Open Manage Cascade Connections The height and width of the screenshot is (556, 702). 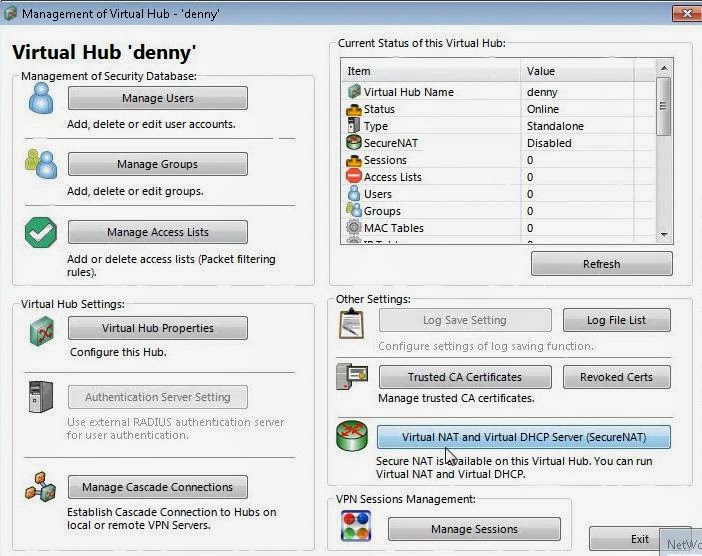[158, 487]
